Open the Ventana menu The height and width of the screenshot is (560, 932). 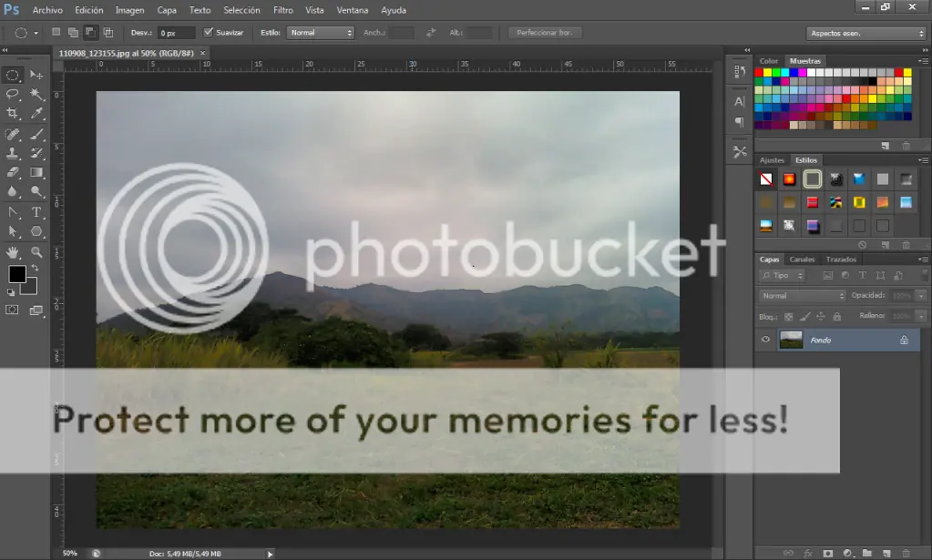pos(352,10)
